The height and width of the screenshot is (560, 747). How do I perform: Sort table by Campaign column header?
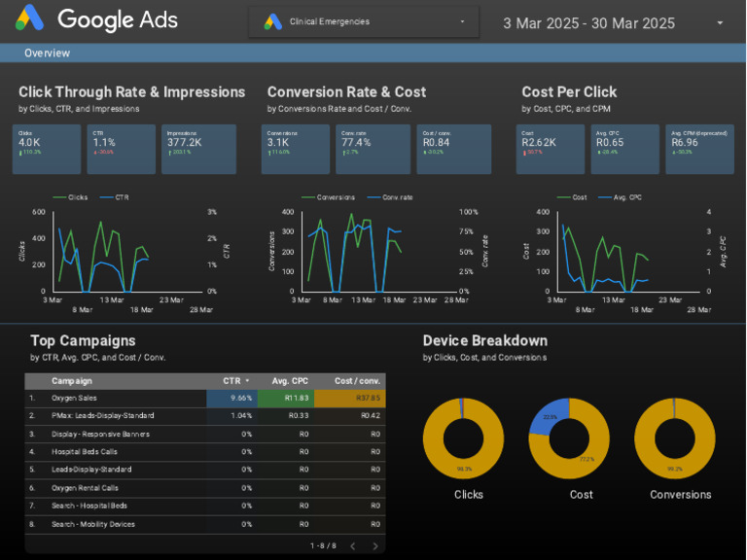[x=72, y=381]
